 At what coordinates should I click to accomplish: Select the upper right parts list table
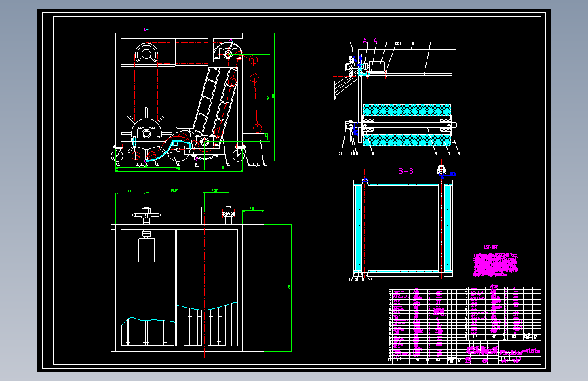tap(503, 314)
